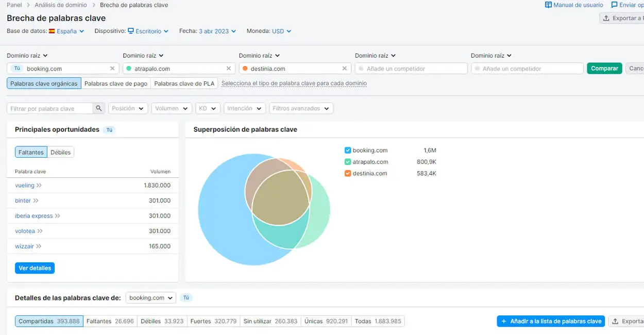Click the double arrows next to volotea
The width and height of the screenshot is (644, 335).
(40, 231)
